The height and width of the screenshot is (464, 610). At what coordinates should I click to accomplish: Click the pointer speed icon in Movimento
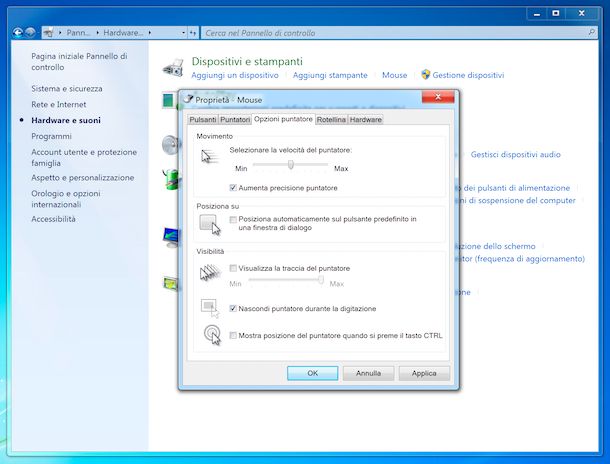pos(210,157)
